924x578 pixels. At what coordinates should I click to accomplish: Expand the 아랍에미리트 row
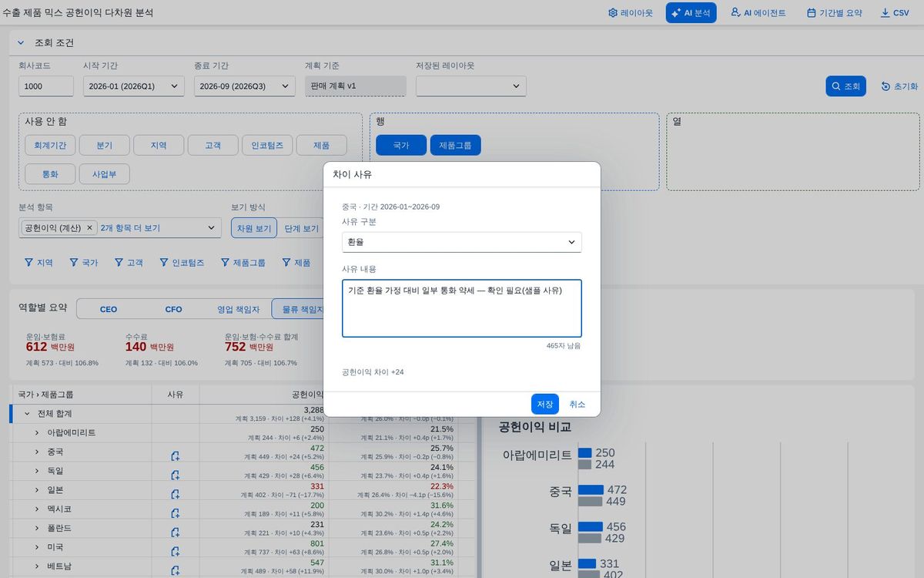(x=36, y=432)
